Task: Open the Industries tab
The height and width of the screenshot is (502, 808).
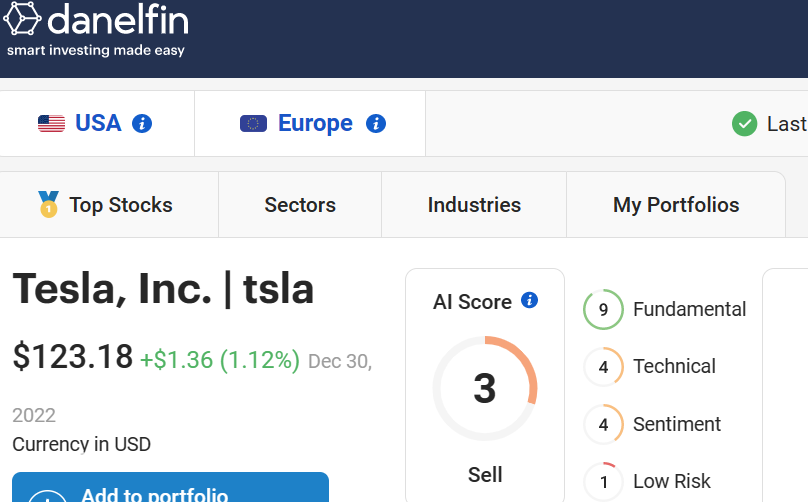Action: pos(474,205)
